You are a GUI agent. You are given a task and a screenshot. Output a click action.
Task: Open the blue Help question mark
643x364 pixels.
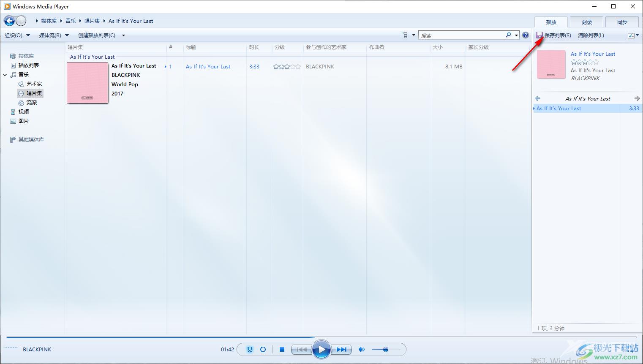pos(526,35)
